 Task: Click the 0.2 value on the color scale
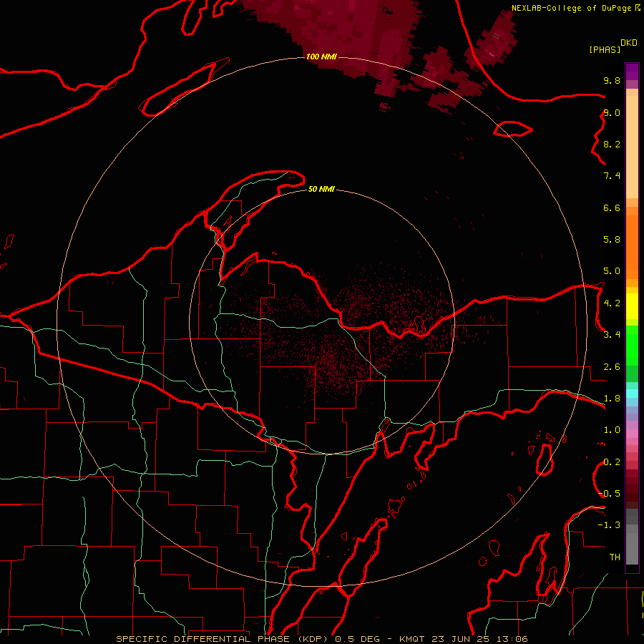pos(612,462)
